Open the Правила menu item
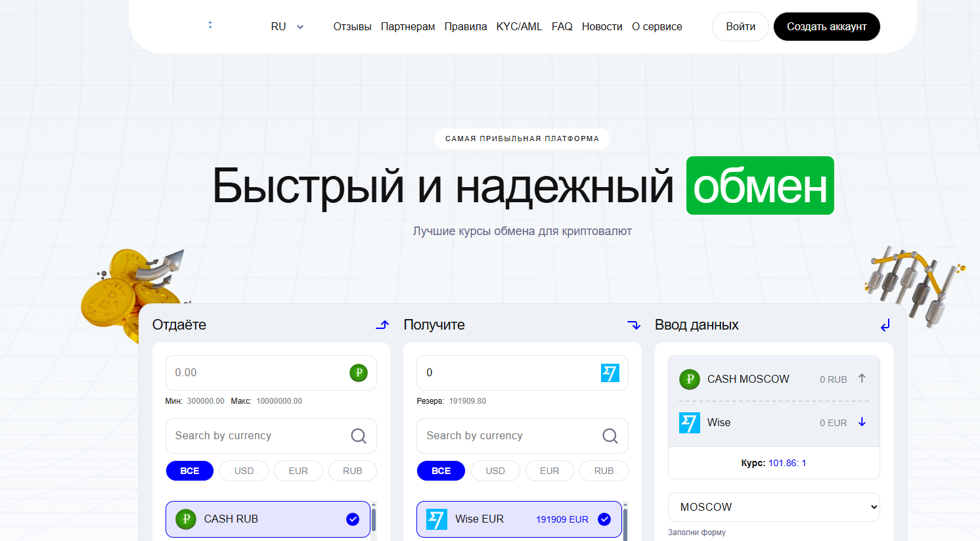980x541 pixels. [466, 27]
